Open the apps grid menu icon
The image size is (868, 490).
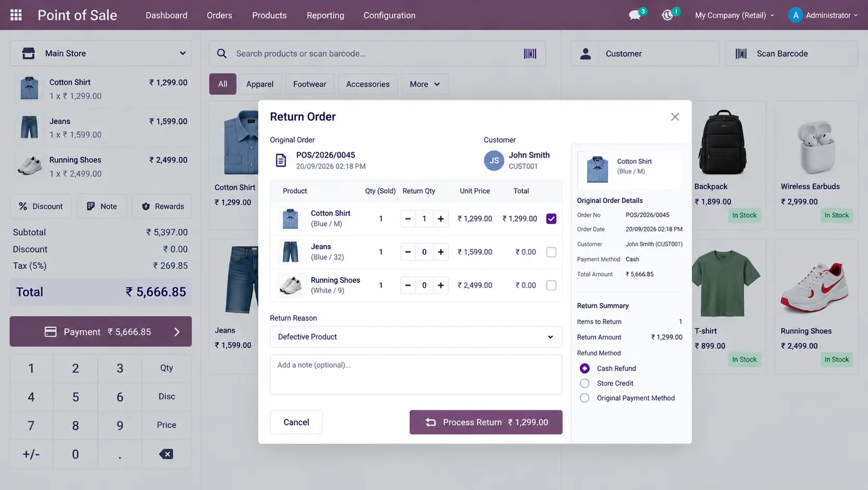point(16,15)
